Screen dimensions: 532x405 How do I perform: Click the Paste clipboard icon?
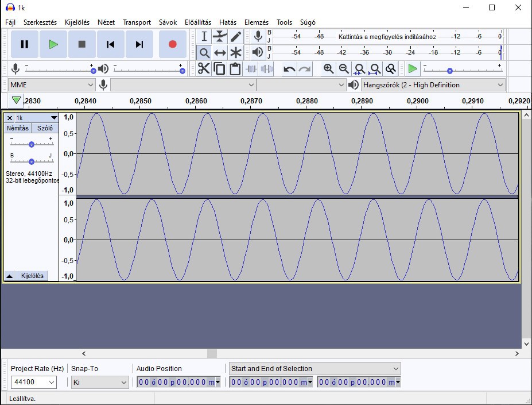pos(235,69)
